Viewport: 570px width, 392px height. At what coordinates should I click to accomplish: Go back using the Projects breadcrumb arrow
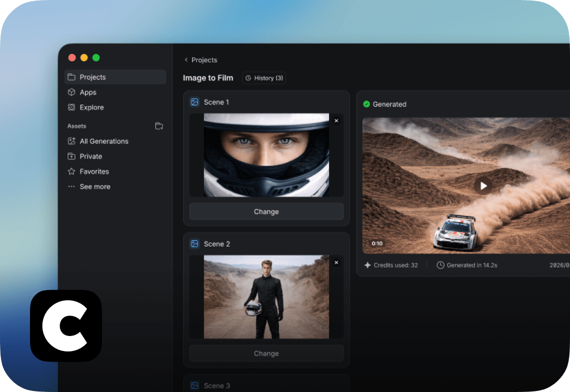186,59
